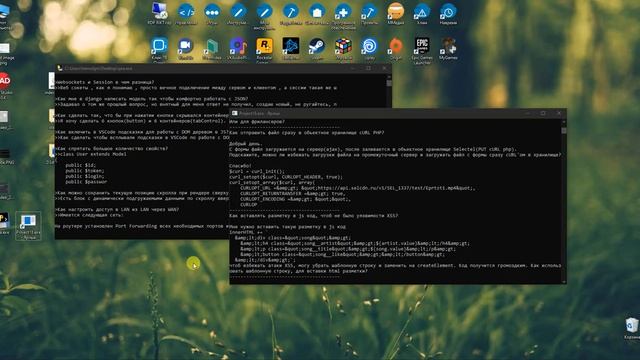This screenshot has width=640, height=360.
Task: Open the blue code brackets desktop icon
Action: pyautogui.click(x=186, y=12)
